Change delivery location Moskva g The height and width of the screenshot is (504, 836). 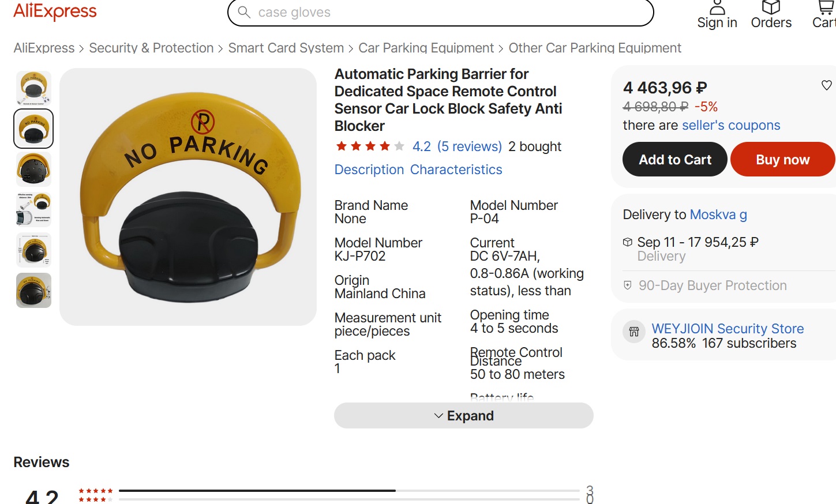pyautogui.click(x=718, y=215)
